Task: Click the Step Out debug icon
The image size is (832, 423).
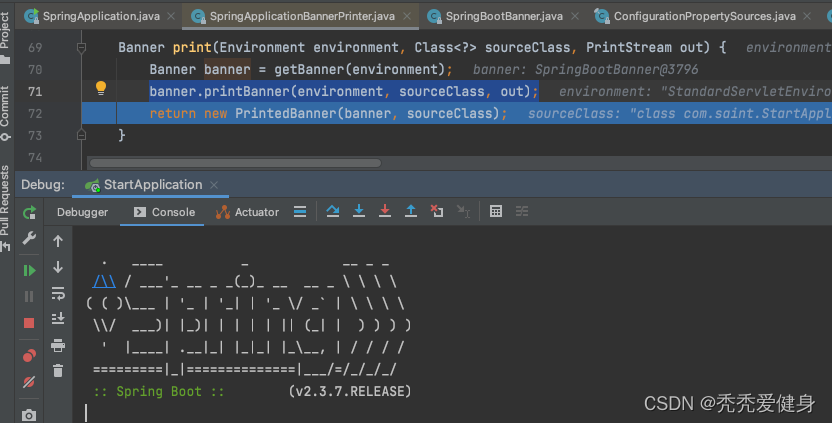Action: click(x=411, y=211)
